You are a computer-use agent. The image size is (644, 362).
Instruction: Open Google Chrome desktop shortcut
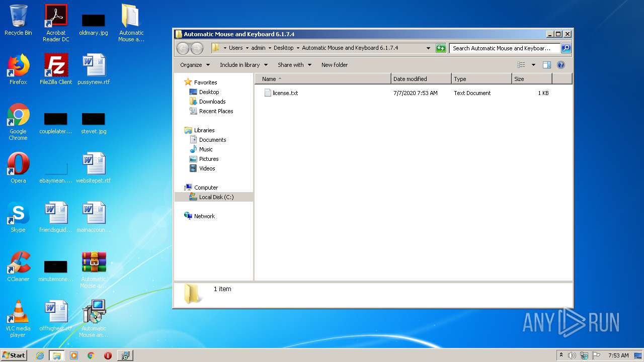(18, 122)
